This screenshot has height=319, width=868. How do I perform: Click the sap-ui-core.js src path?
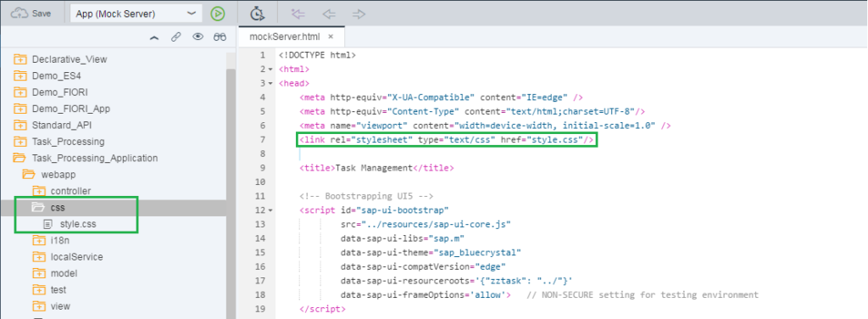pyautogui.click(x=437, y=224)
